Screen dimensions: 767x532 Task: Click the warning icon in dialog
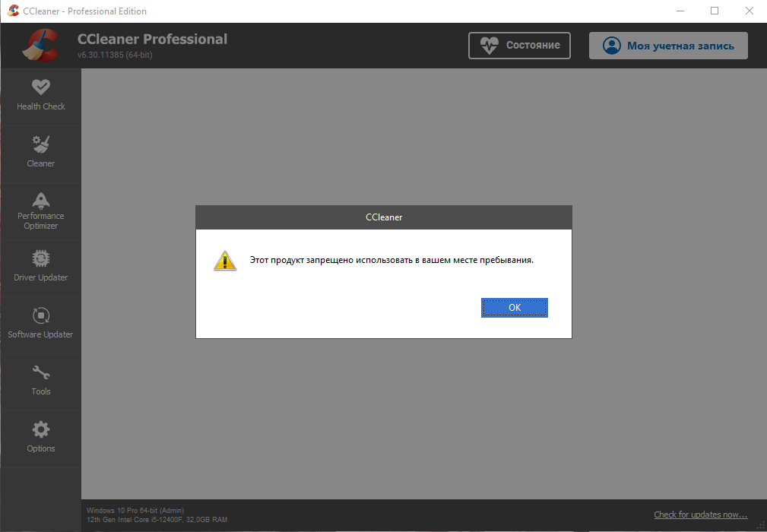pos(225,261)
